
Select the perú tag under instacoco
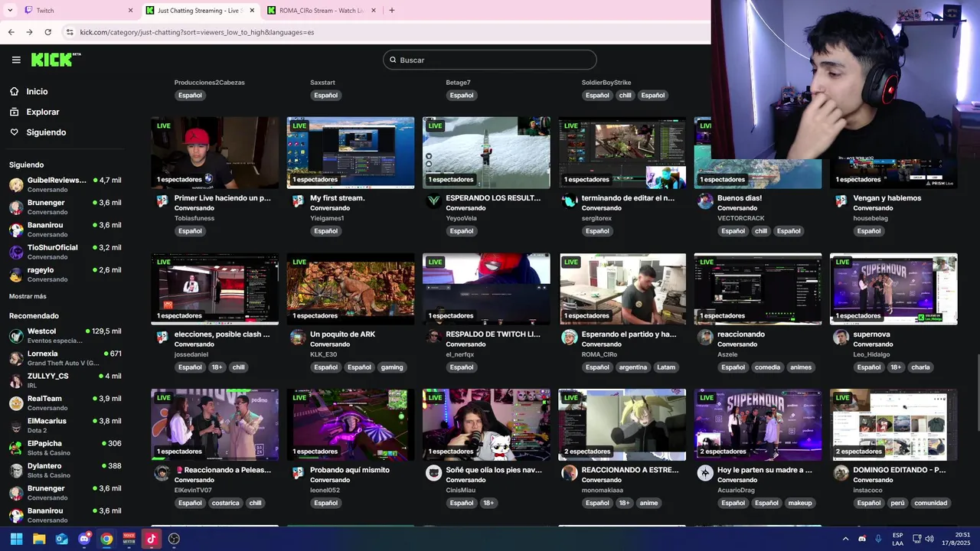[x=897, y=503]
